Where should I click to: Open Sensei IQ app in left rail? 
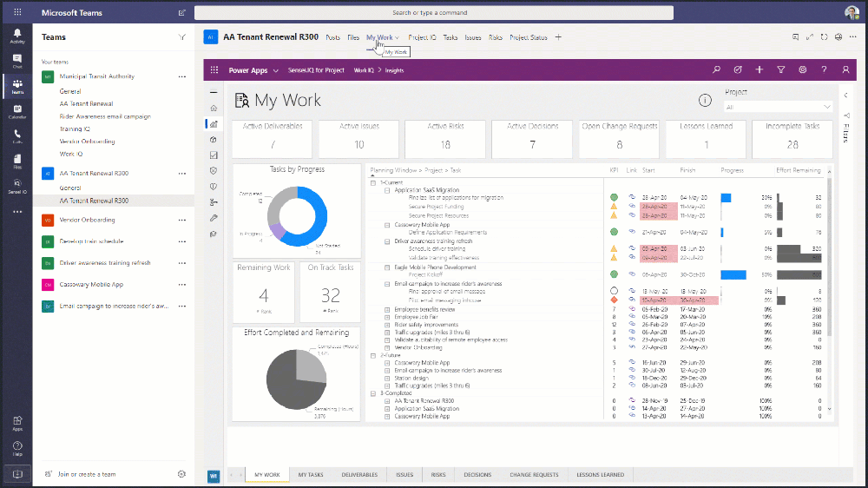(17, 187)
